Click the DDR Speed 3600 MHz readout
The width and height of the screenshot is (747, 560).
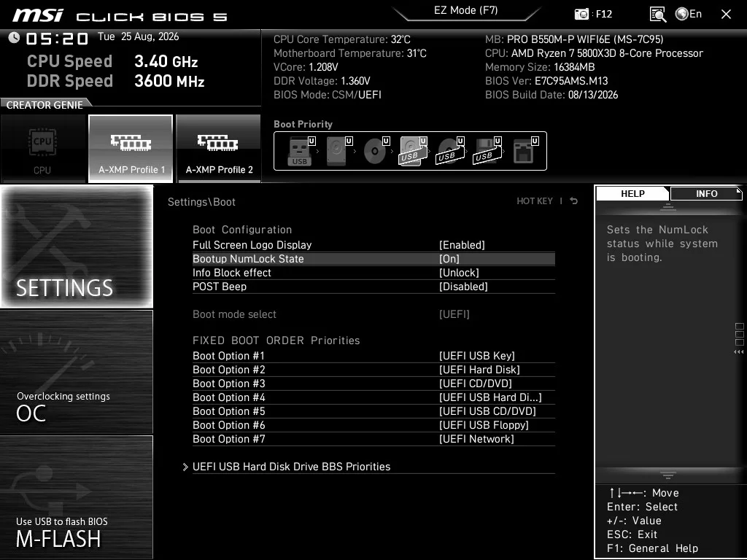point(116,81)
